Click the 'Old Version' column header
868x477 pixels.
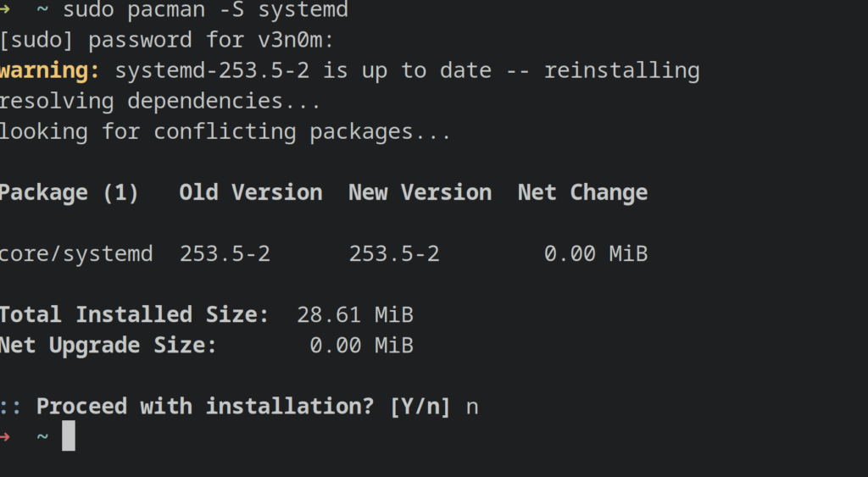tap(250, 193)
